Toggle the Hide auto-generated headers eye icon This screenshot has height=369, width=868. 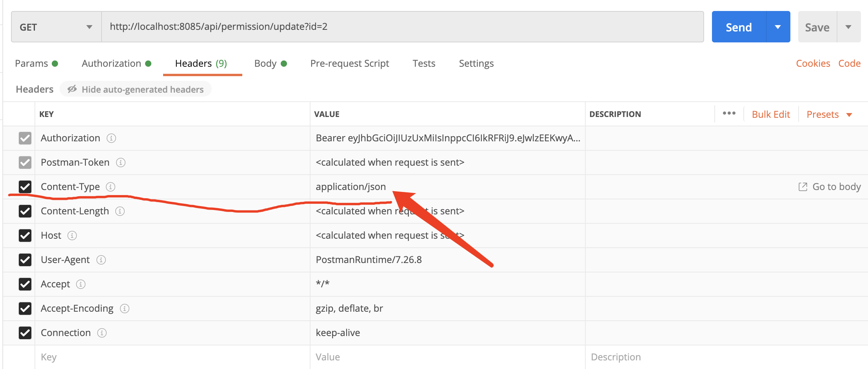click(x=72, y=89)
